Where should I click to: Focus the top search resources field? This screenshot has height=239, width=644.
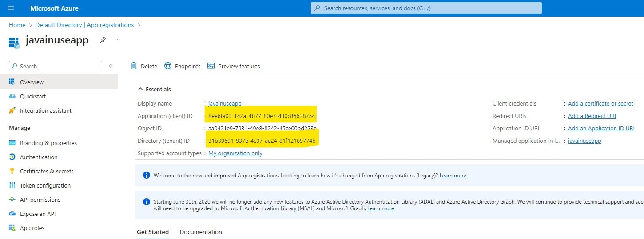(x=426, y=8)
